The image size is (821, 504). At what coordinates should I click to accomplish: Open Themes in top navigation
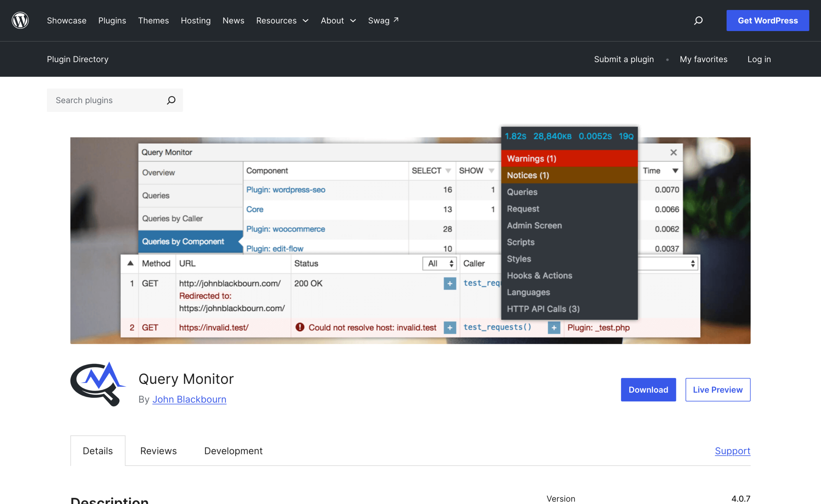[x=154, y=21]
